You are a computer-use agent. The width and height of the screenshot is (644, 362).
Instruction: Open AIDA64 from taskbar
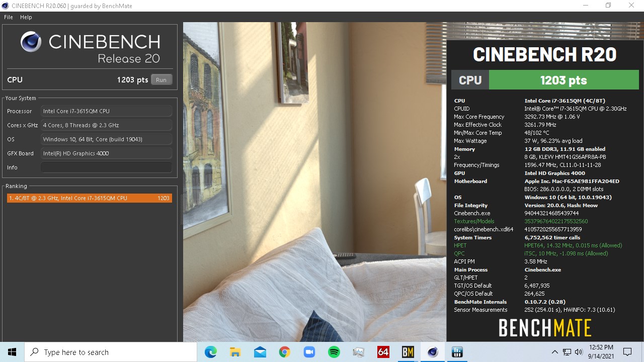coord(383,352)
